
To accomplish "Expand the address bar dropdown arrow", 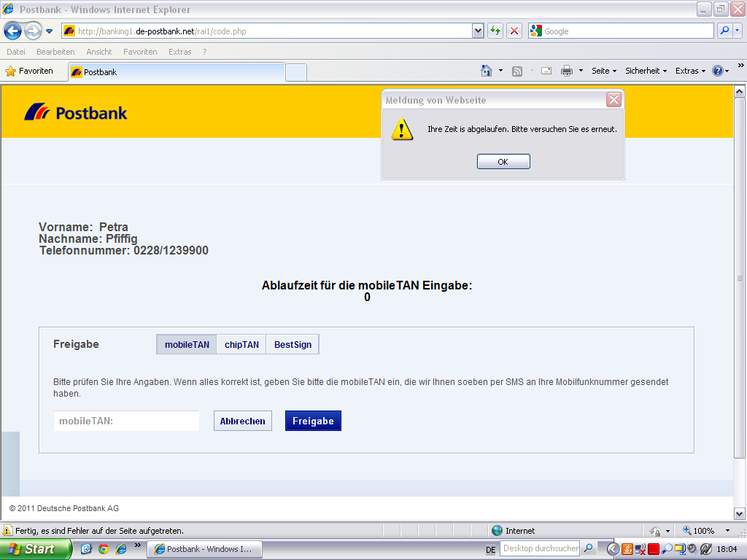I will point(478,31).
